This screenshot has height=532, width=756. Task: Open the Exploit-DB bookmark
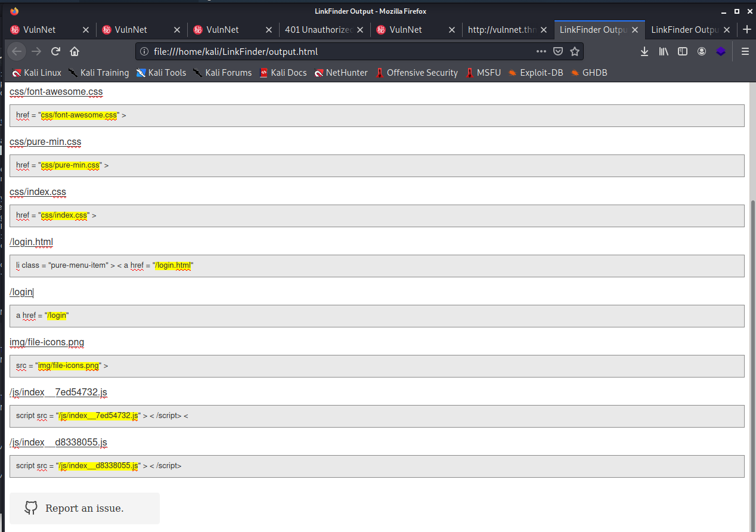(535, 73)
